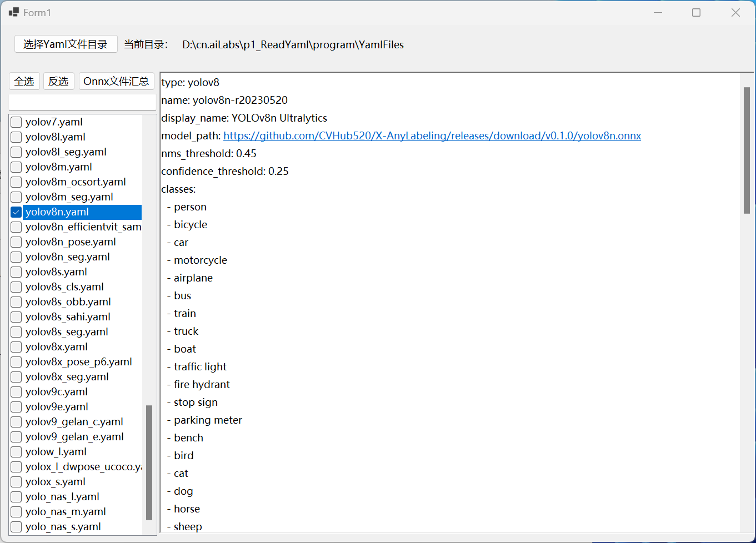
Task: Select the yolov8s_seg.yaml file name
Action: coord(67,332)
